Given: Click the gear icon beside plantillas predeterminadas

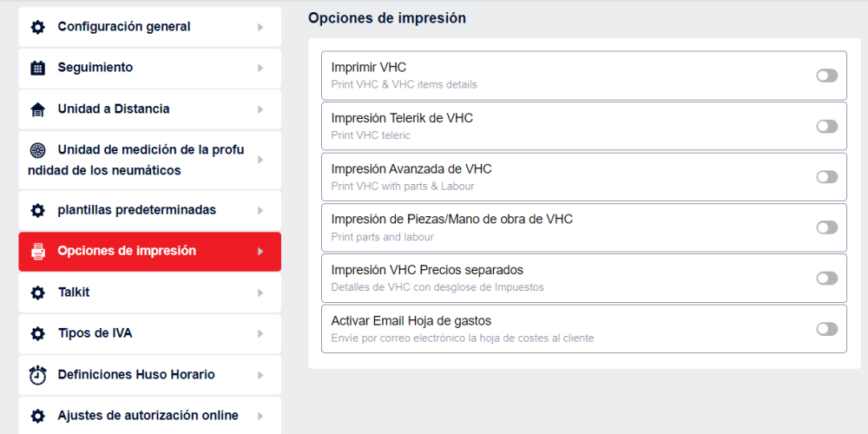Looking at the screenshot, I should pos(37,210).
